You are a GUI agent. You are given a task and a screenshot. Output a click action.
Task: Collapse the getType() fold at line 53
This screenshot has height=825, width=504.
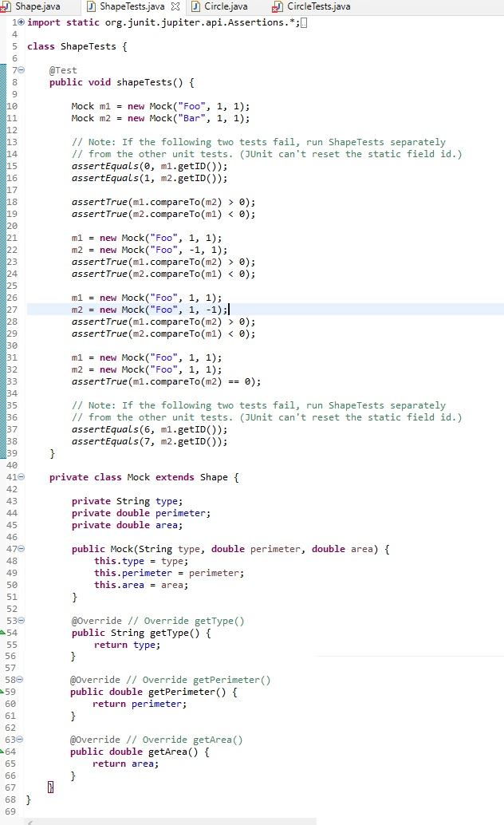[x=21, y=621]
